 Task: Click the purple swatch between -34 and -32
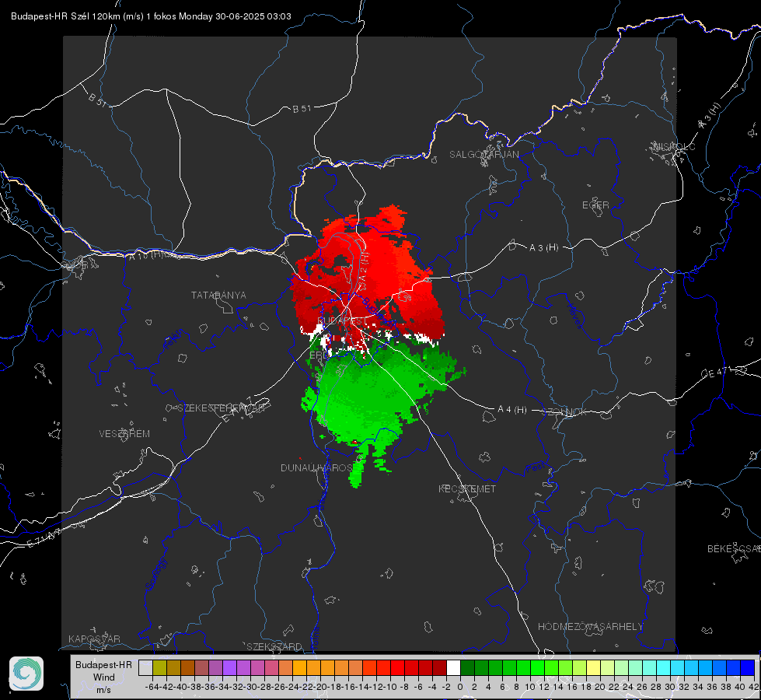point(229,667)
